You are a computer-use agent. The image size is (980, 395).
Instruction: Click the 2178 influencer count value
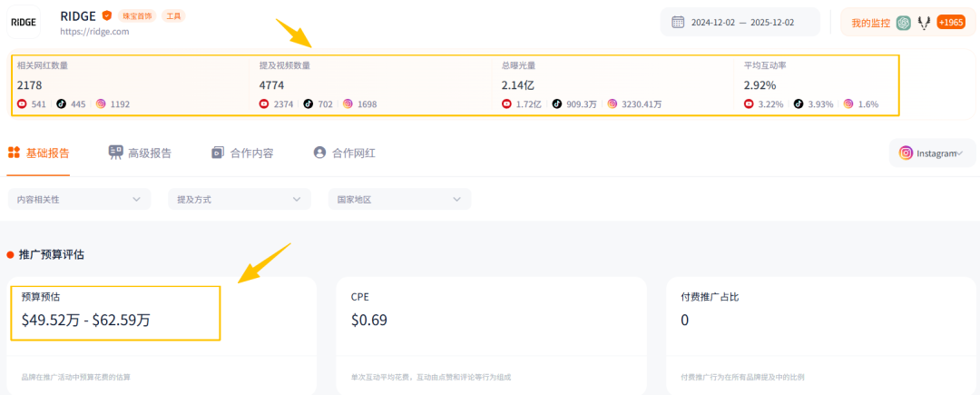click(29, 85)
